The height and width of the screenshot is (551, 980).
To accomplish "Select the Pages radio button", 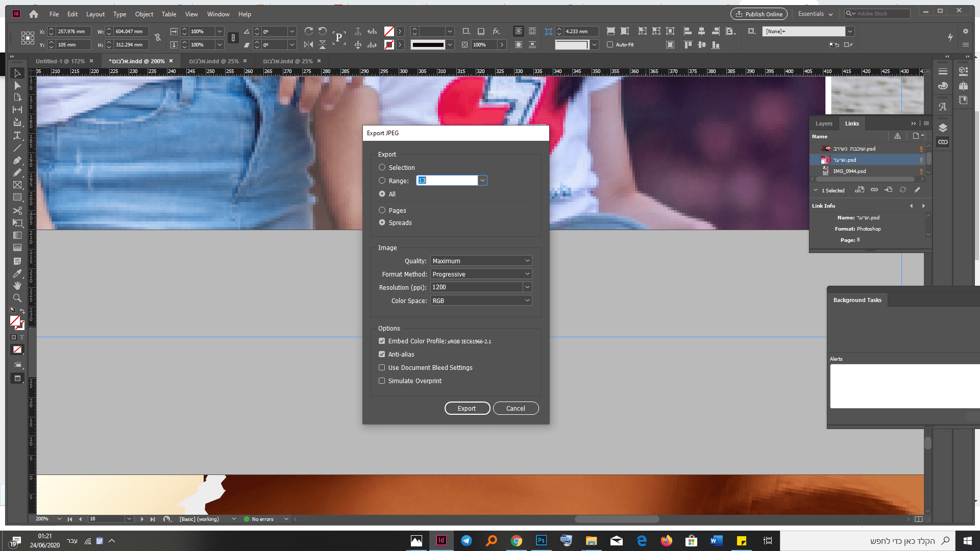I will (x=382, y=210).
